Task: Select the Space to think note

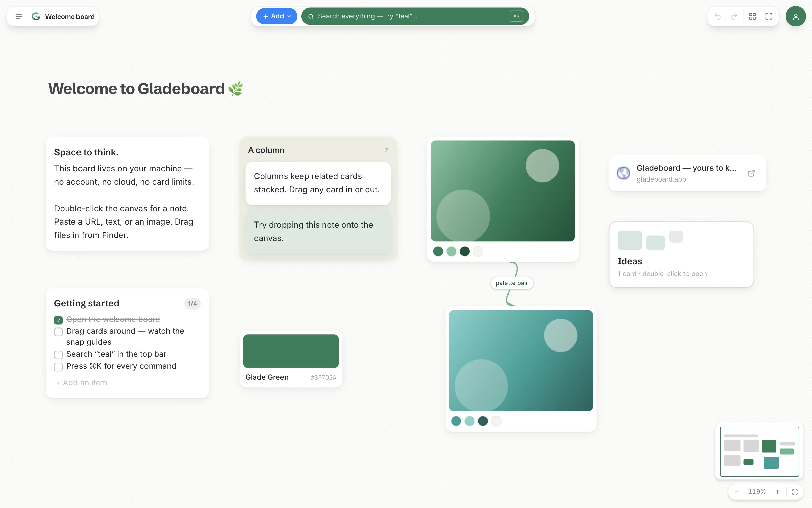Action: pyautogui.click(x=127, y=194)
